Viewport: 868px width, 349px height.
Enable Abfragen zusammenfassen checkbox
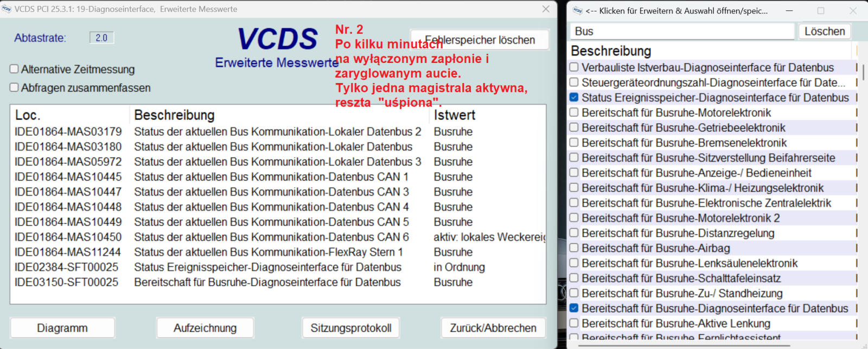pos(14,87)
